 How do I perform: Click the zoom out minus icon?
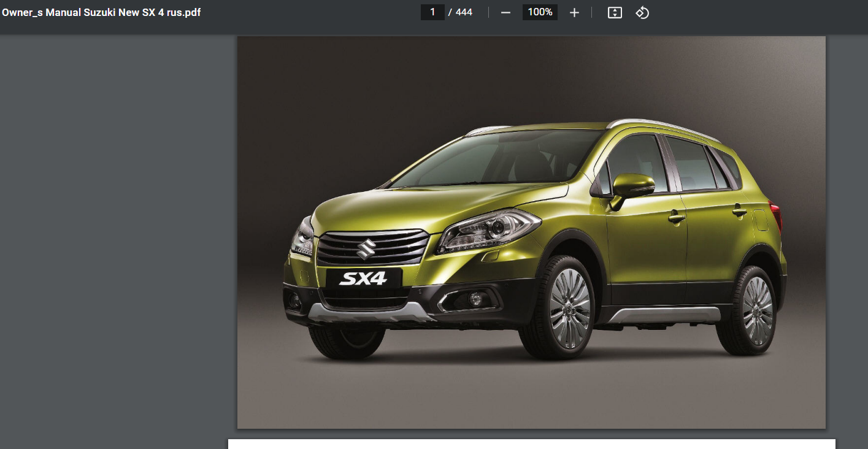click(505, 12)
